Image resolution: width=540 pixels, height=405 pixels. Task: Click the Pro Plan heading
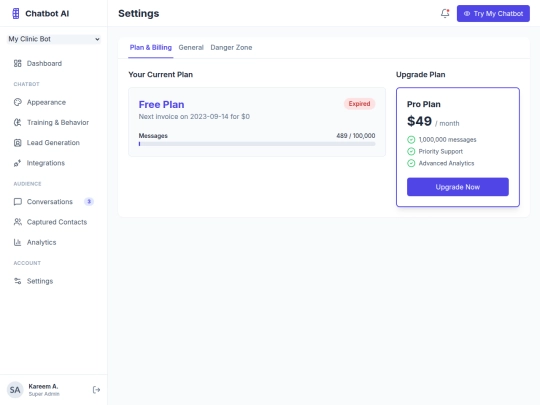coord(424,104)
